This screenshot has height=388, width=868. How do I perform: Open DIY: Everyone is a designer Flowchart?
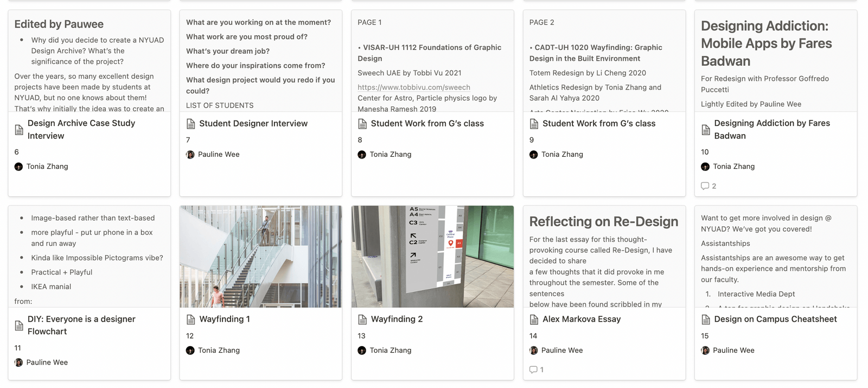(x=81, y=325)
